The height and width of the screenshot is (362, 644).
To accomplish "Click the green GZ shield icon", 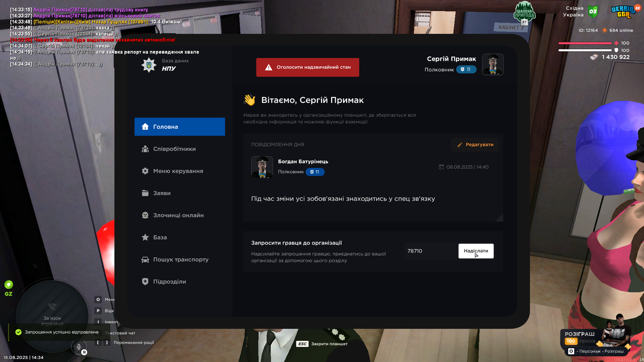I will 9,285.
